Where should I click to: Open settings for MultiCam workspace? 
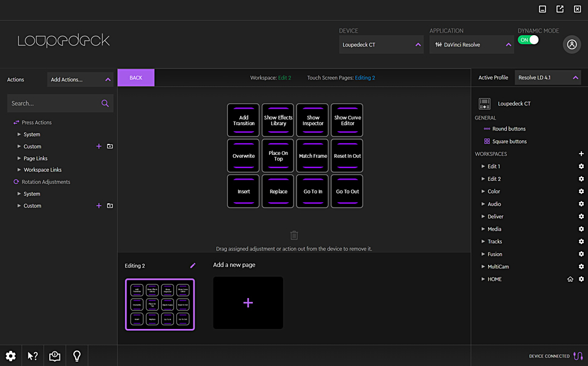581,266
